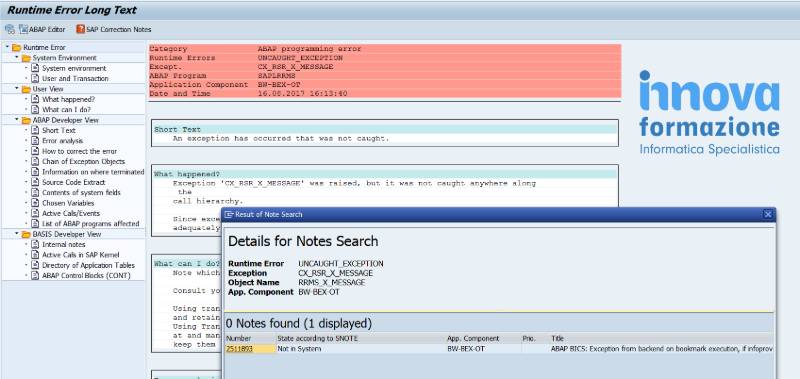Click the document icon beside ABAP Control Blocks

point(35,275)
